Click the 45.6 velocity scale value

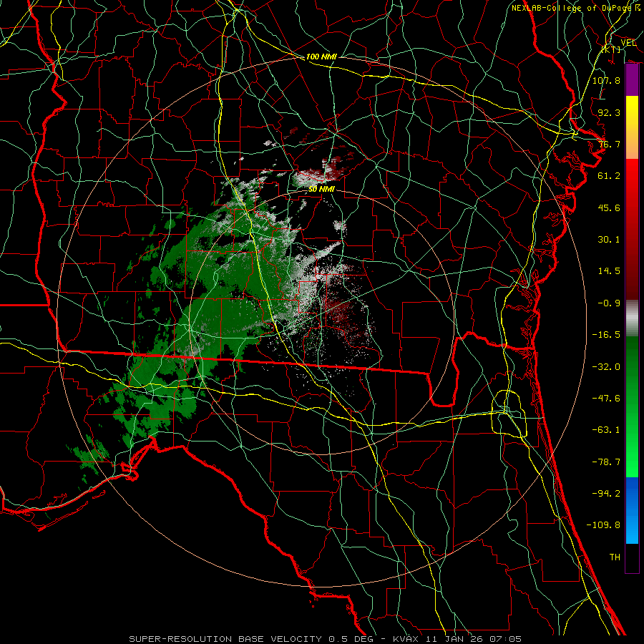pos(609,208)
